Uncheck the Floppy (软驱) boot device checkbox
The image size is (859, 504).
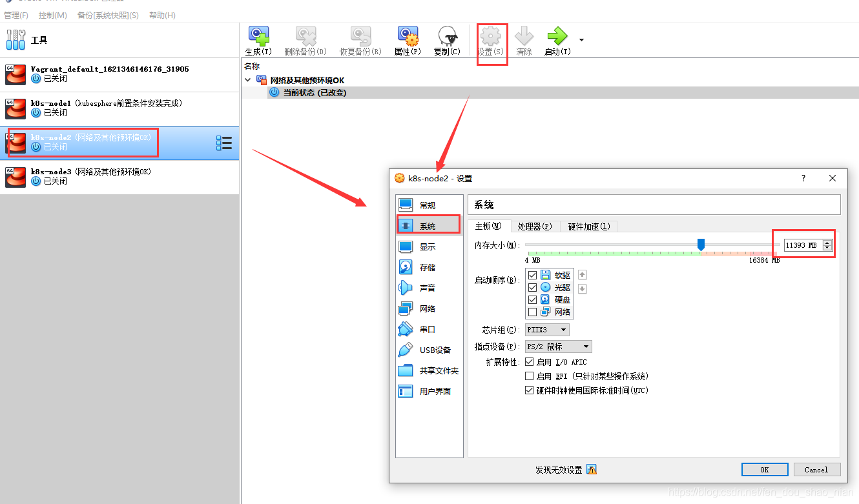point(533,275)
